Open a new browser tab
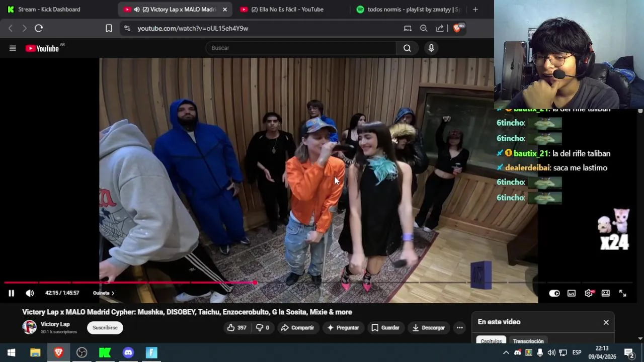Viewport: 644px width, 362px height. (475, 10)
